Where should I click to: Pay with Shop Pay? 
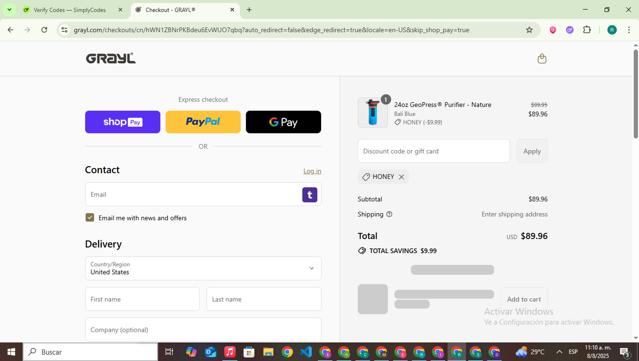point(123,122)
